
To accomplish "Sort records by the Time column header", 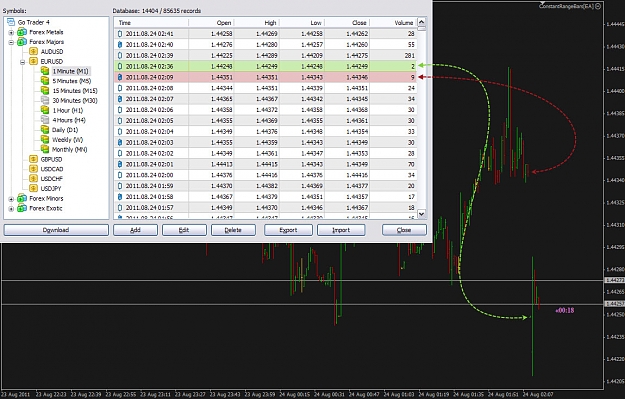I will [151, 23].
